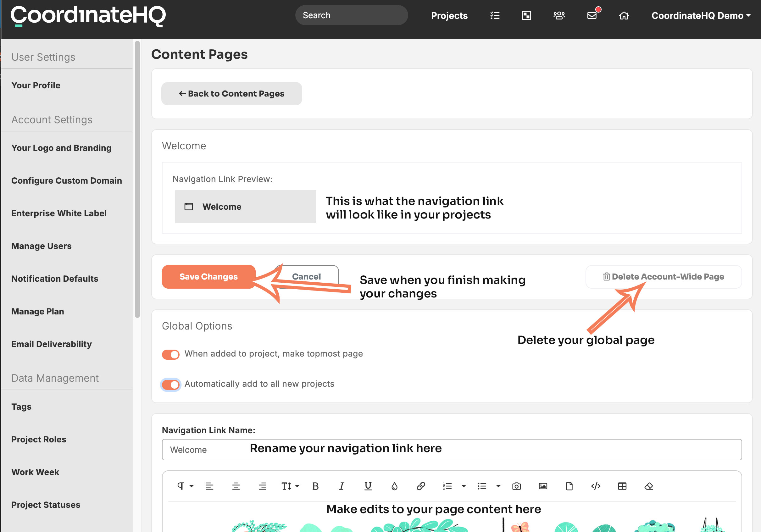
Task: Click Back to Content Pages button
Action: pyautogui.click(x=232, y=94)
